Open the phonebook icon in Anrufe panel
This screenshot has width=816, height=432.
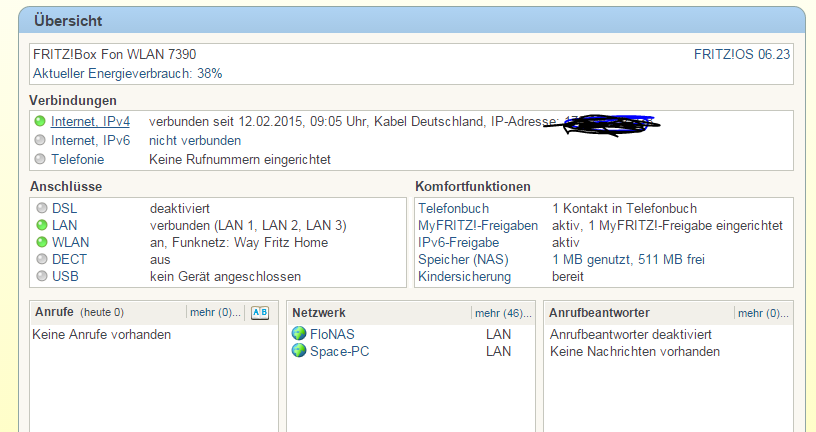[260, 312]
